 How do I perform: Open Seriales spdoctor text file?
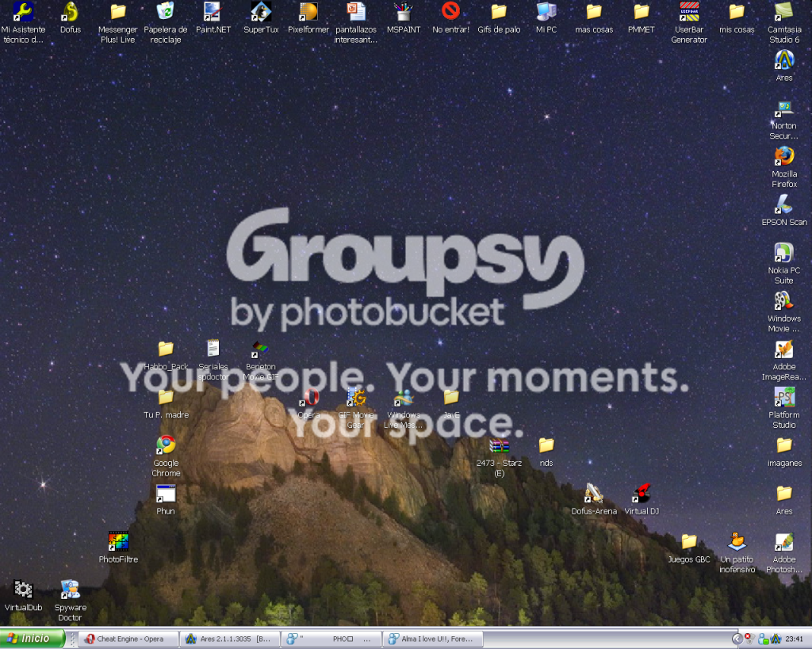coord(213,361)
